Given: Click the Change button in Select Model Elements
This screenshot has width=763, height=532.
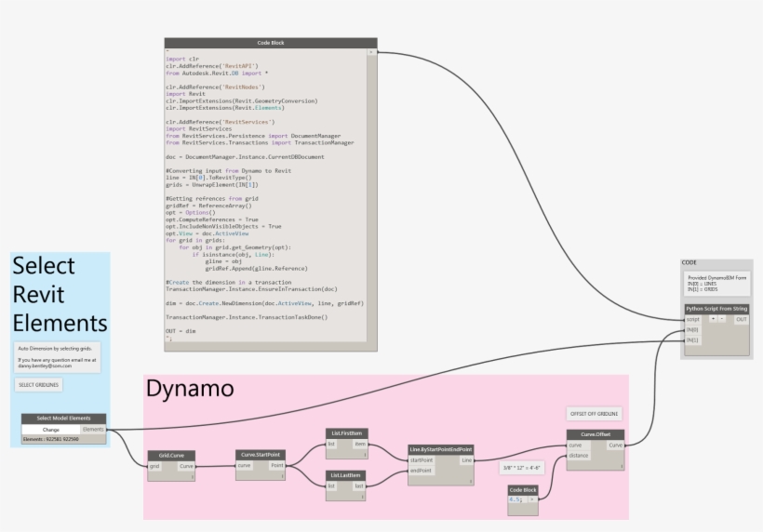Looking at the screenshot, I should point(51,430).
